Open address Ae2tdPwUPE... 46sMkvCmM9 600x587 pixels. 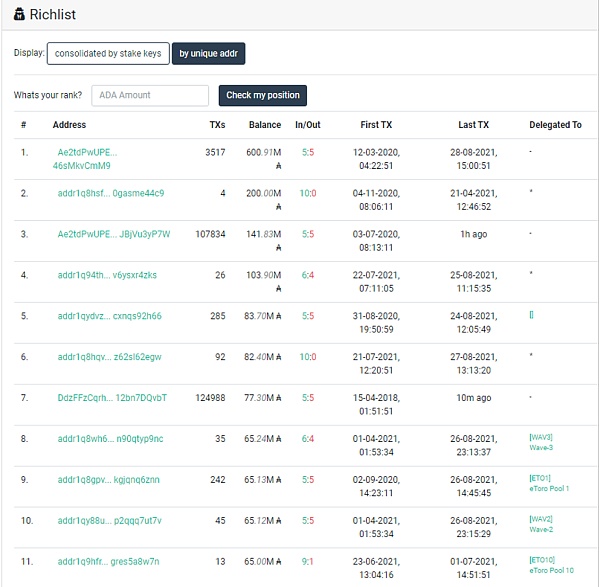coord(88,159)
